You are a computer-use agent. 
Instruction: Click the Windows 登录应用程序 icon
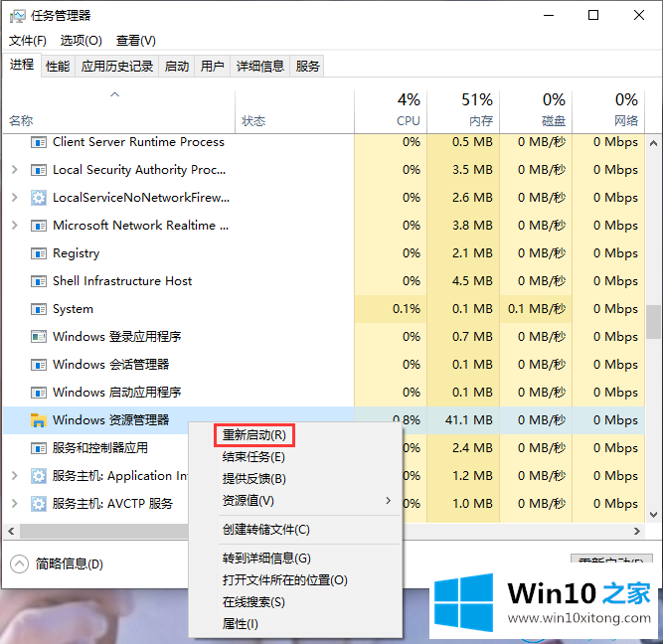click(x=39, y=337)
